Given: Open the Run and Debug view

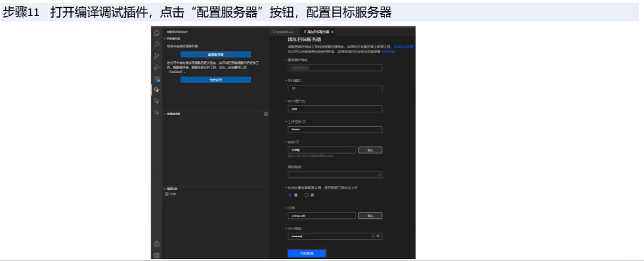Looking at the screenshot, I should [156, 67].
